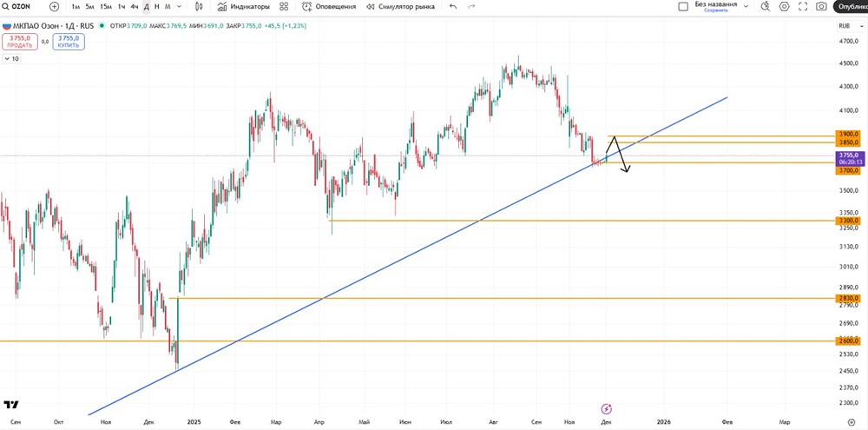This screenshot has height=430, width=868.
Task: Click the Фев 2026 date axis label
Action: (x=727, y=421)
